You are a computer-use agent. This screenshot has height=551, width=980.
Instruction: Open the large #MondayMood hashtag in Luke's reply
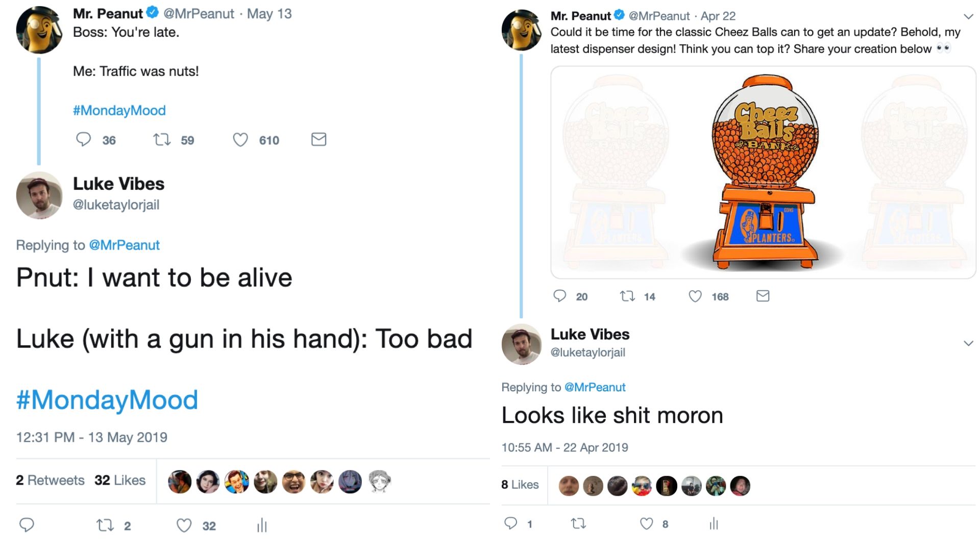pos(107,399)
